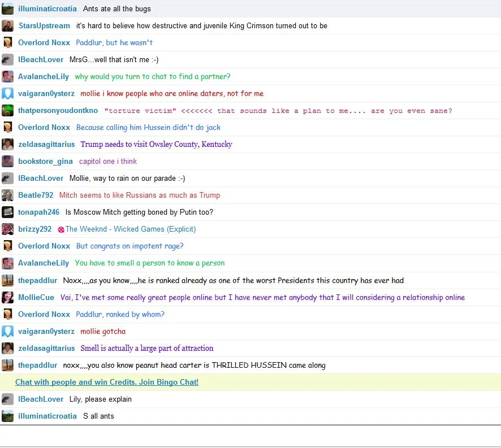Click illuminaticroatia name on "S all ants"
The image size is (501, 448).
(x=47, y=416)
